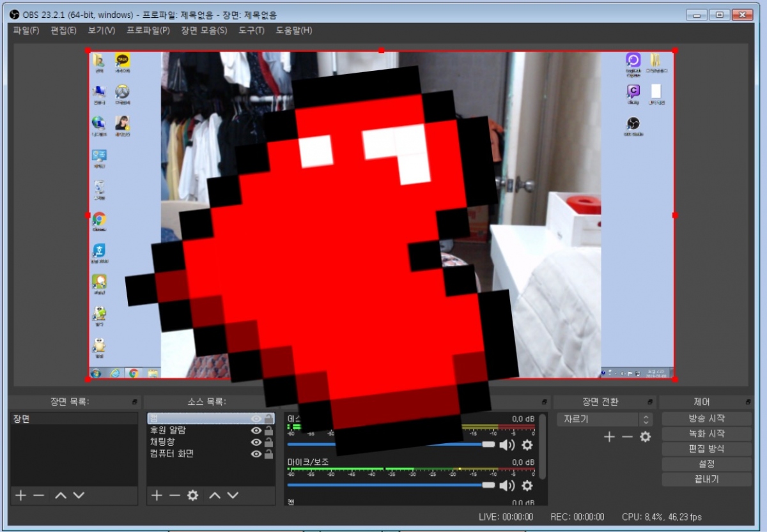Remove the scene with the minus icon
The height and width of the screenshot is (532, 767).
(39, 496)
